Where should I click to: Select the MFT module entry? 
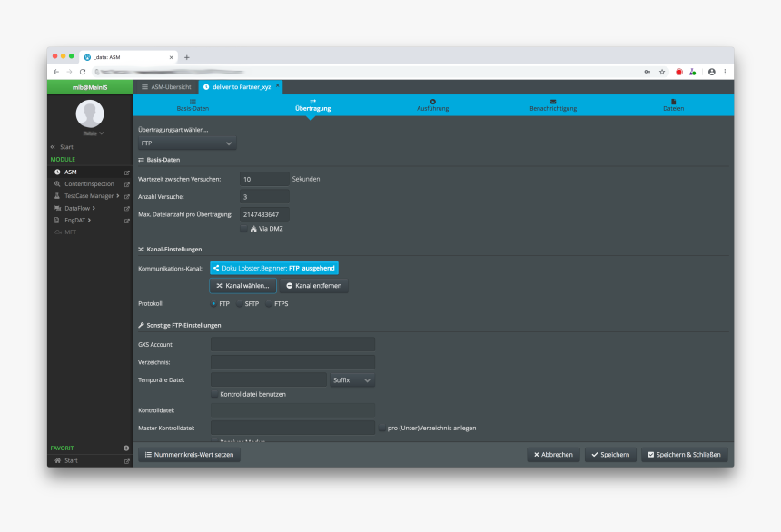[x=70, y=232]
